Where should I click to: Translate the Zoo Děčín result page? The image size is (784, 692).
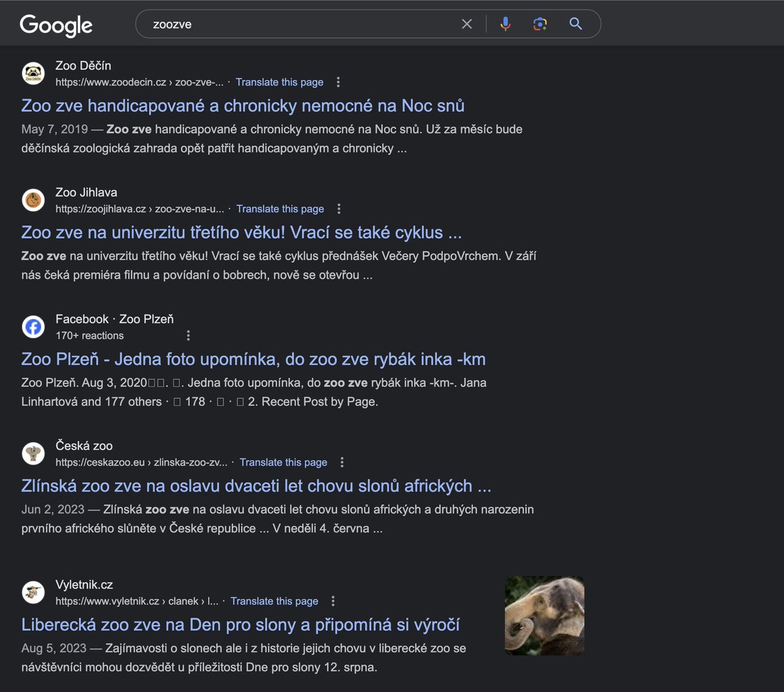click(x=280, y=82)
